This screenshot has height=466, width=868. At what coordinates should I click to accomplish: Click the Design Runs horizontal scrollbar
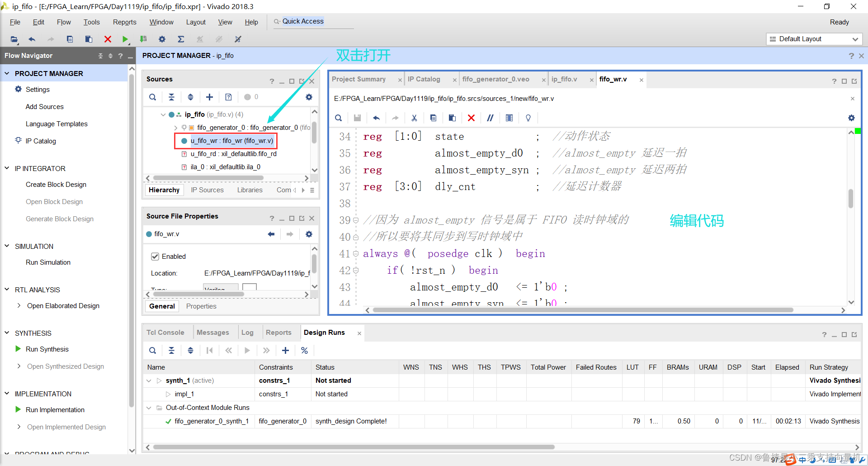[x=354, y=447]
